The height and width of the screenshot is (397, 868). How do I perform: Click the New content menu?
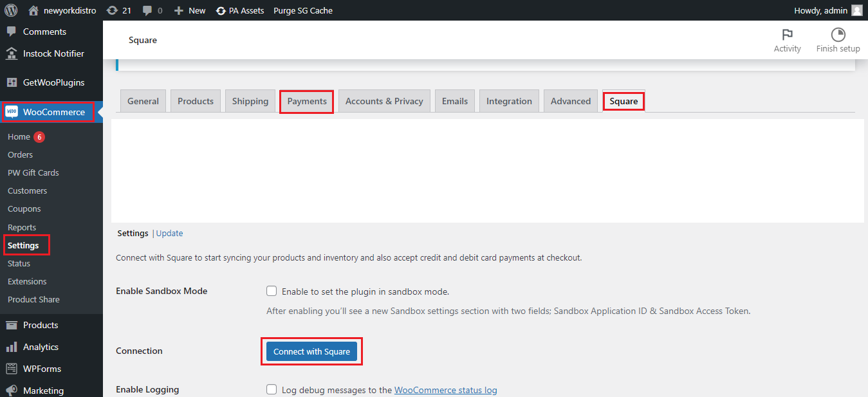click(190, 10)
